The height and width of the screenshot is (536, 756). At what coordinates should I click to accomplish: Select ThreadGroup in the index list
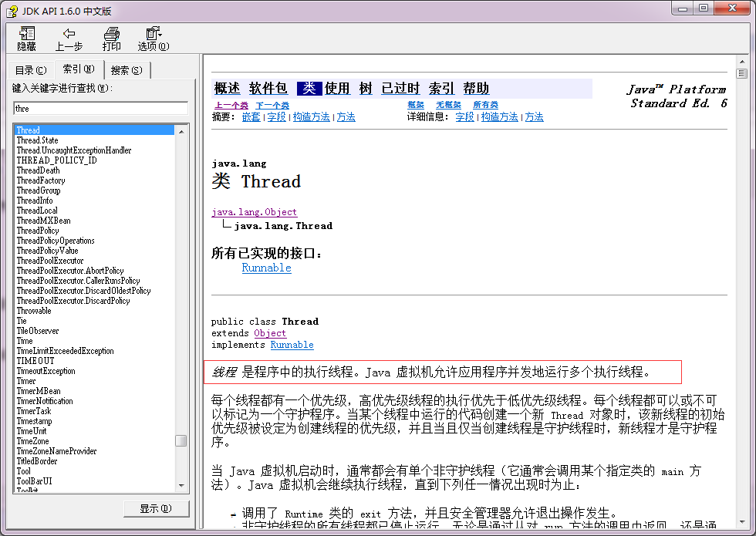tap(39, 190)
